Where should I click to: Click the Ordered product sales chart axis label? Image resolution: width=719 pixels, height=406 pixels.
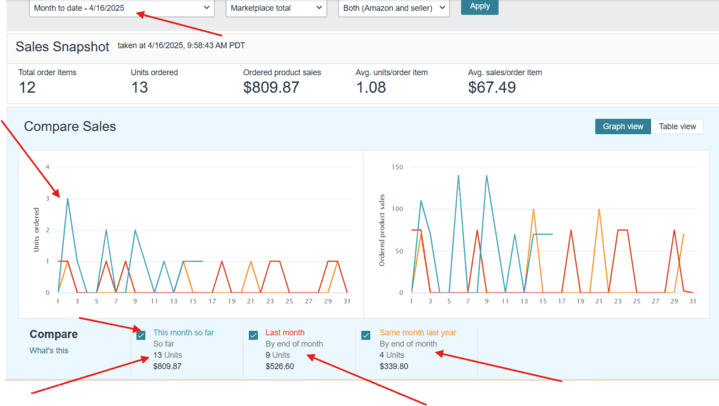[x=382, y=230]
